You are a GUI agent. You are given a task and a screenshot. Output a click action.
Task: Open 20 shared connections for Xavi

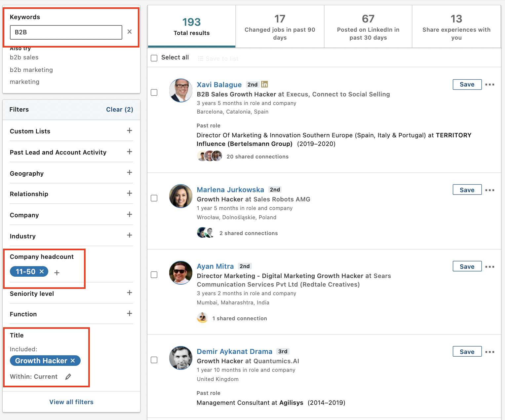click(x=257, y=157)
